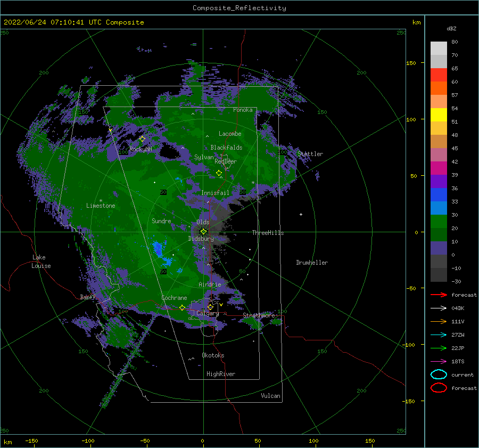Click the Calgary city label
This screenshot has width=479, height=448.
pos(208,313)
